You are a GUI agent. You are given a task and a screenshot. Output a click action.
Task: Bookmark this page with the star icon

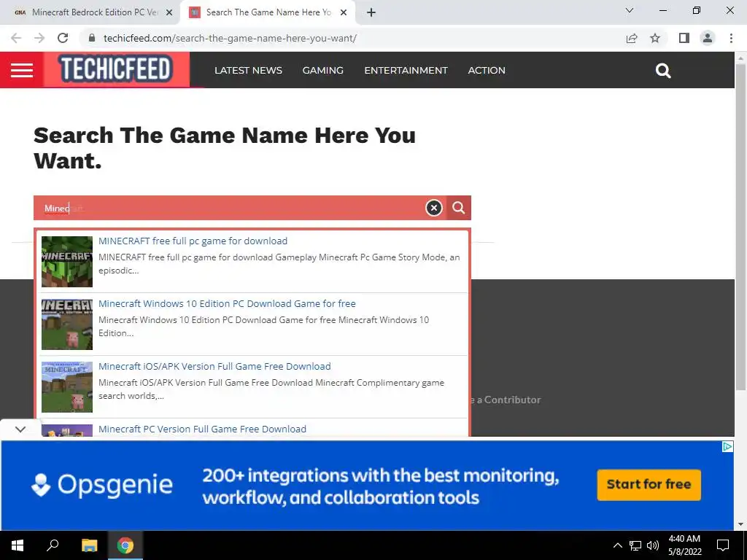[x=655, y=38]
